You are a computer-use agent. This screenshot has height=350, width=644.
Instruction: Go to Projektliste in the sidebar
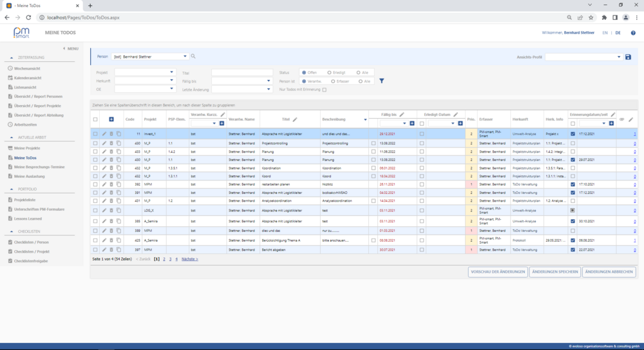coord(26,200)
